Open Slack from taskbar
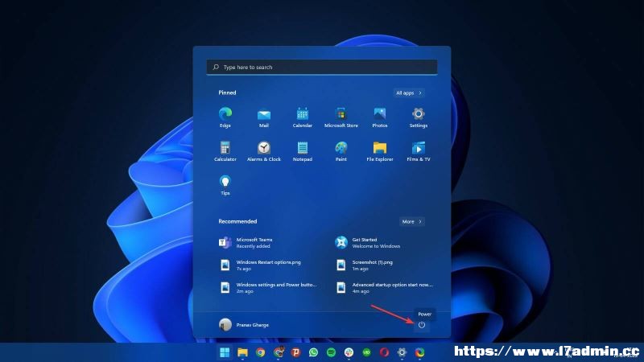644x362 pixels. 349,352
